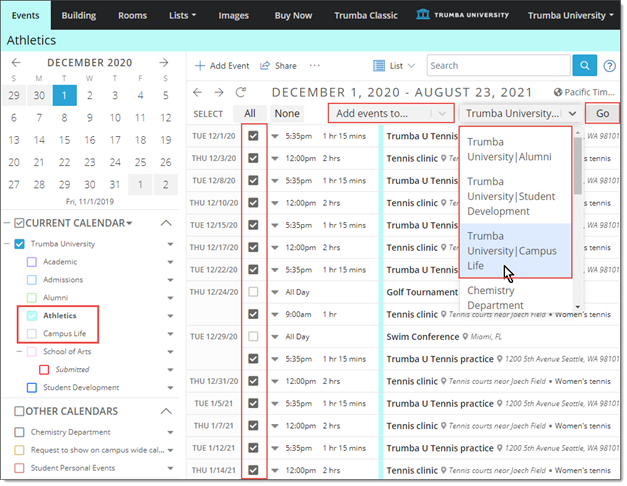The width and height of the screenshot is (627, 486).
Task: Enable the Chemistry Department calendar checkbox
Action: coord(20,432)
